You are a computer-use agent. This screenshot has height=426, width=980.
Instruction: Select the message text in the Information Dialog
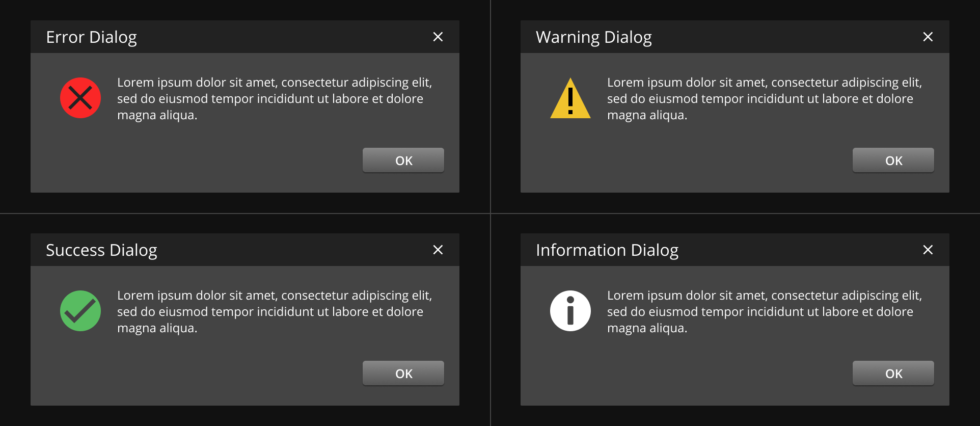(x=764, y=311)
